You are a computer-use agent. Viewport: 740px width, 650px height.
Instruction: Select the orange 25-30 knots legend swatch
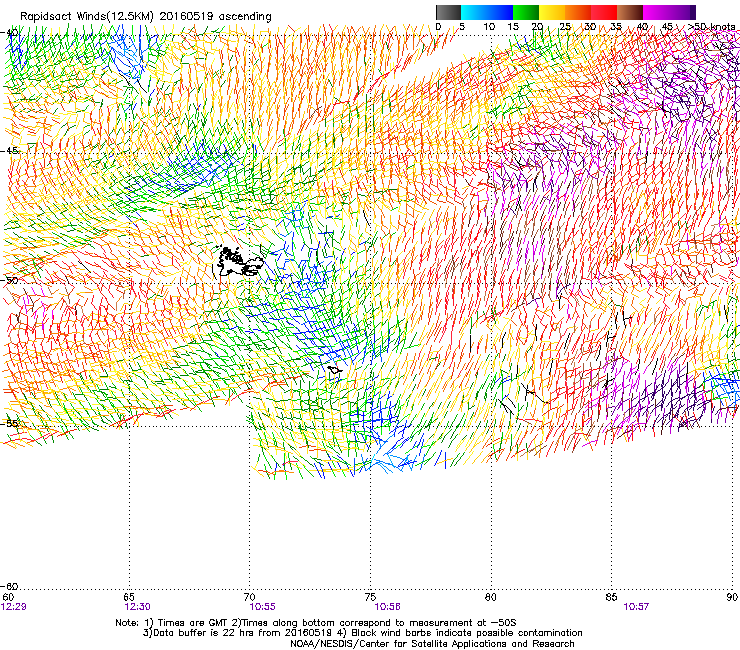tap(578, 12)
